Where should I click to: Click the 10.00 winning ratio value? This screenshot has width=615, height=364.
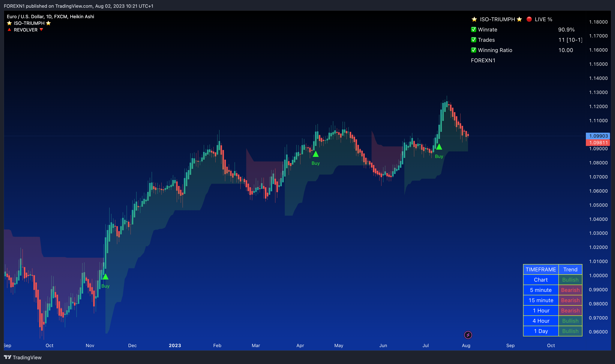coord(566,50)
